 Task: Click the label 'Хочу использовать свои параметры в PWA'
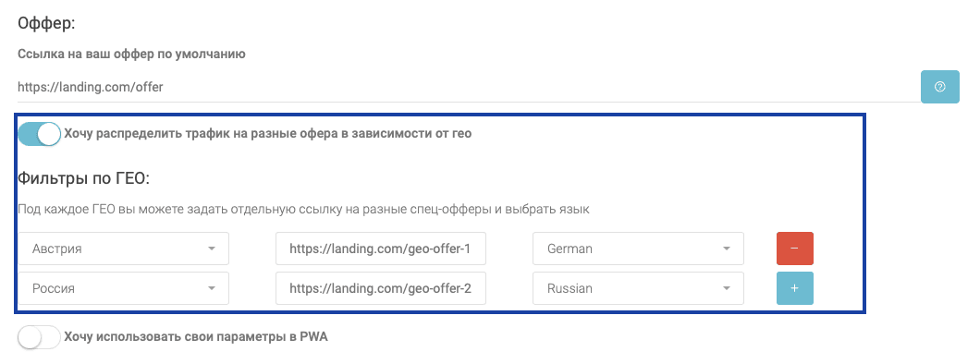(196, 337)
